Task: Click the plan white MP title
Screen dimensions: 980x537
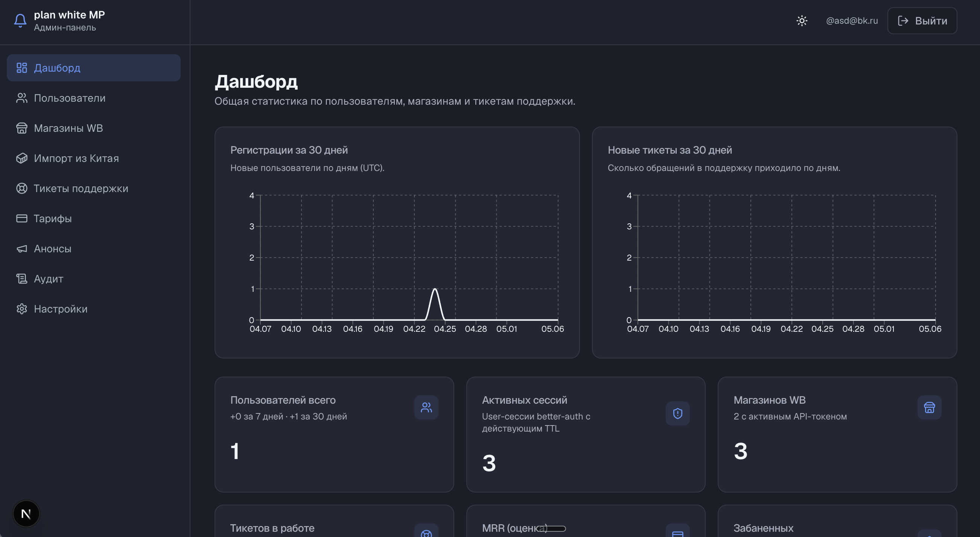Action: (x=69, y=15)
